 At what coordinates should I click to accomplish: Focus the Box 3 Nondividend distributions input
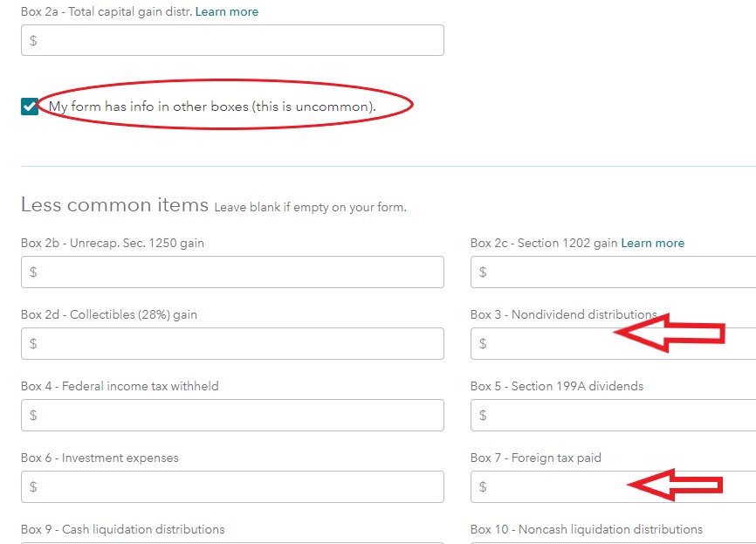(541, 344)
